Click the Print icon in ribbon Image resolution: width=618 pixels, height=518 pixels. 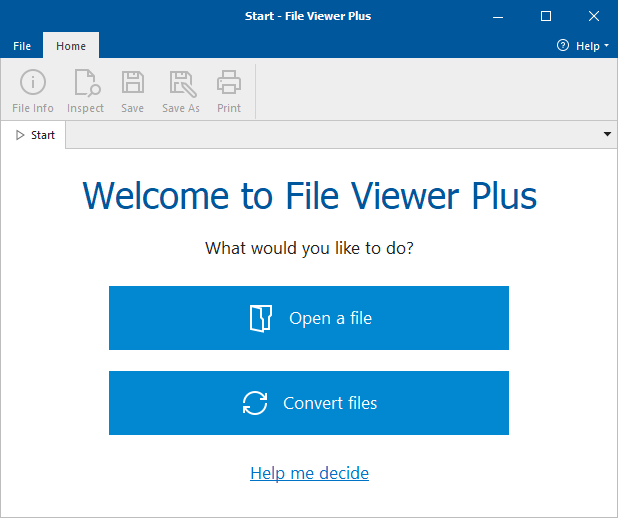pyautogui.click(x=229, y=82)
